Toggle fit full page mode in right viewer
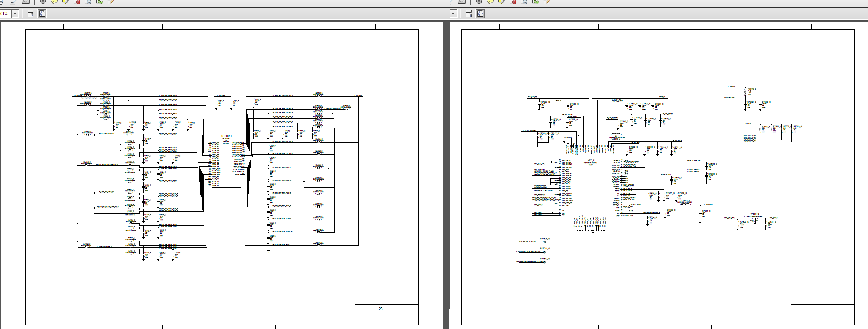The image size is (868, 329). [x=480, y=14]
